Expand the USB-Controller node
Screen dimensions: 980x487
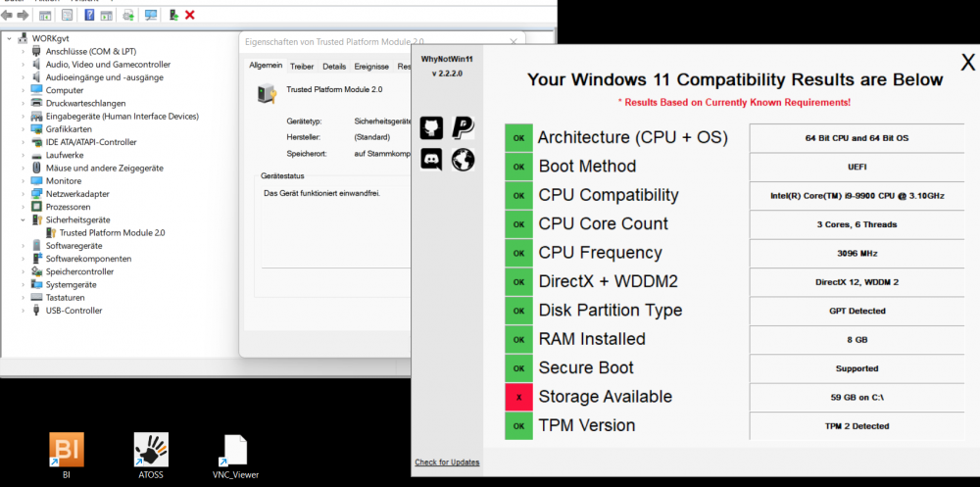point(24,311)
